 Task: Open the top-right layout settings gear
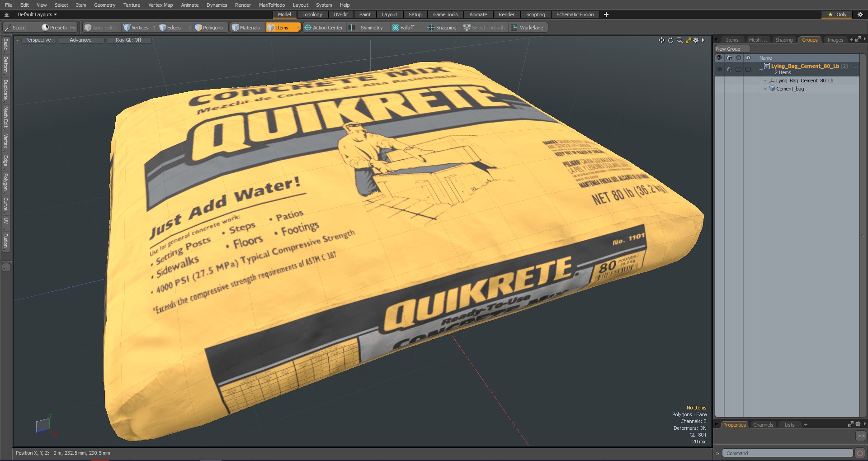click(860, 14)
